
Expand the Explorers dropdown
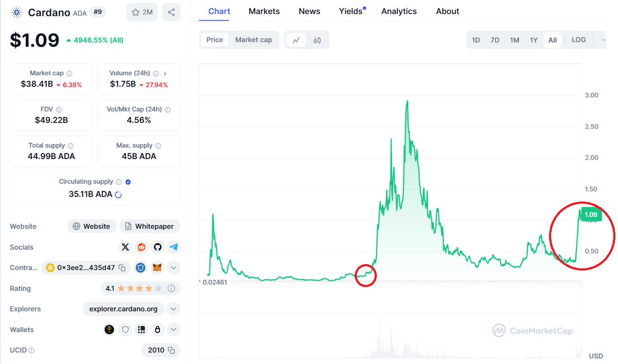(x=173, y=309)
